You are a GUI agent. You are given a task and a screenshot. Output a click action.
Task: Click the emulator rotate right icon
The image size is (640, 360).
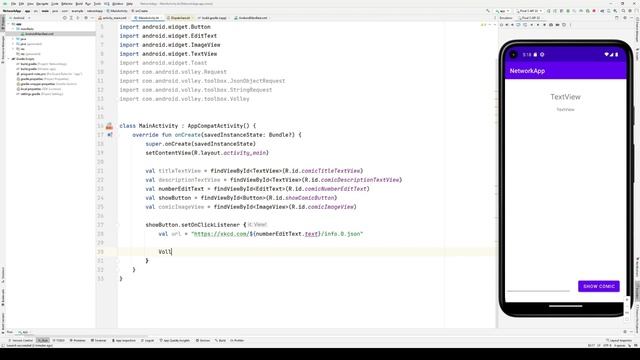tap(525, 24)
